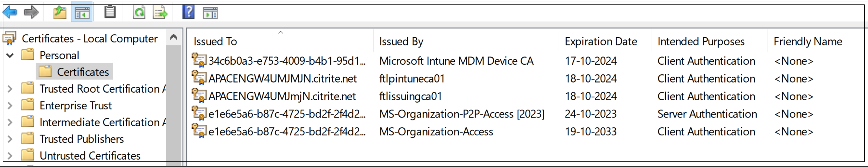The height and width of the screenshot is (167, 868).
Task: Select the Untrusted Certificates folder
Action: coord(90,155)
